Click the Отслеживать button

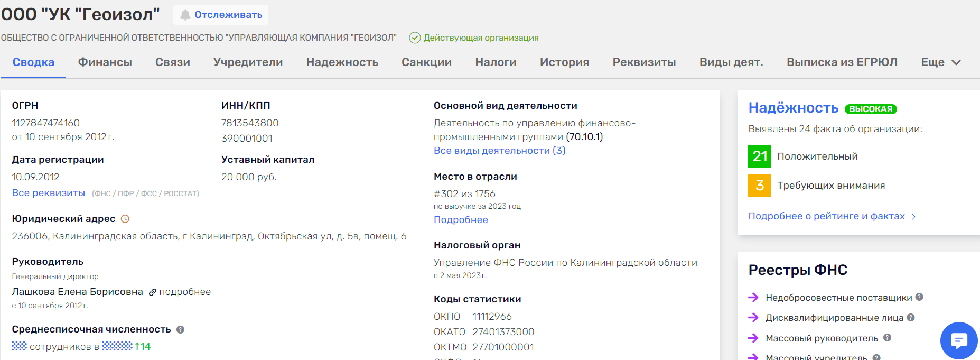click(x=220, y=15)
